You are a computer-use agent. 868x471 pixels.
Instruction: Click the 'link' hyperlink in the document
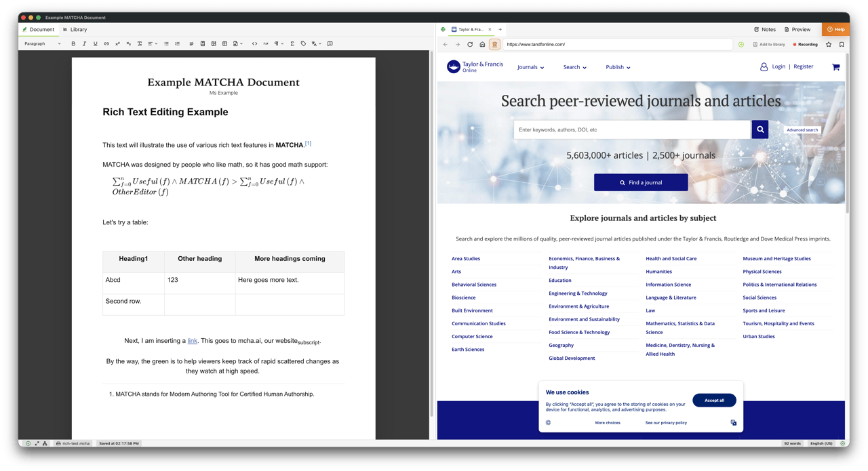coord(192,340)
